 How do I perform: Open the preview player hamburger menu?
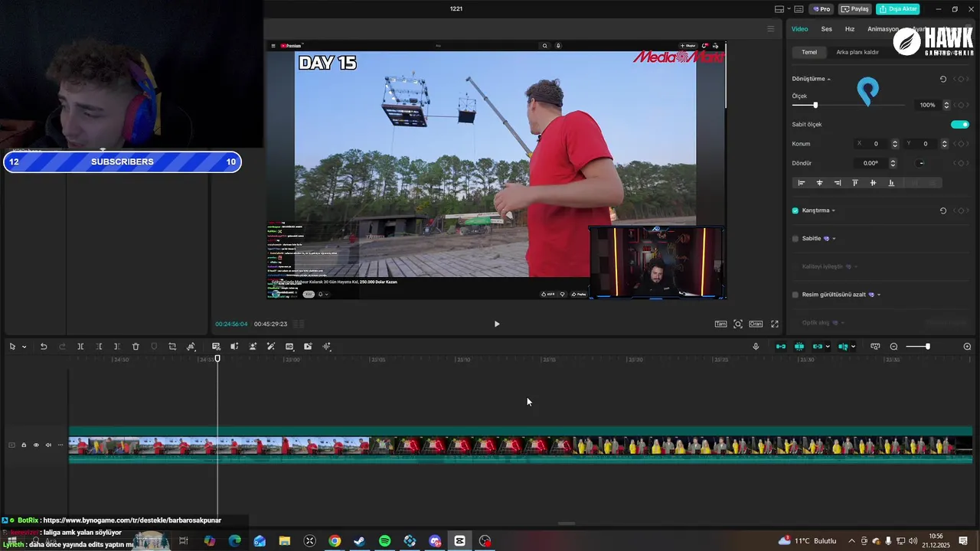click(770, 29)
